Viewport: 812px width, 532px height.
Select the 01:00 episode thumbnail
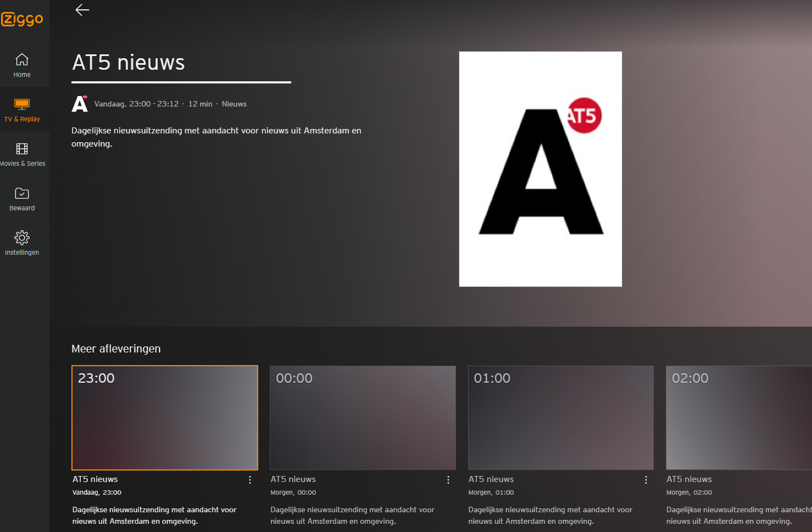[x=561, y=418]
